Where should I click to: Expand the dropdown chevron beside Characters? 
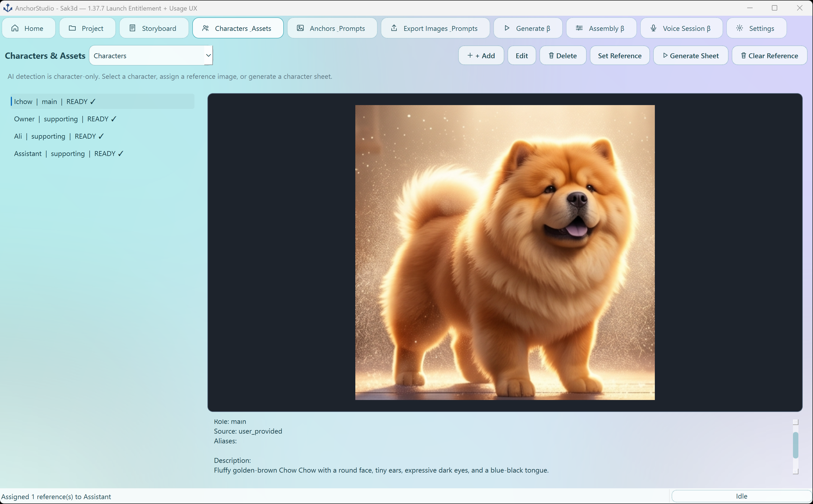[x=208, y=55]
